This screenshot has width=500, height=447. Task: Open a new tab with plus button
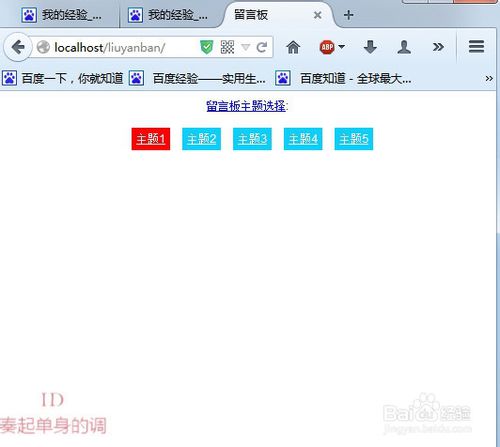click(348, 15)
